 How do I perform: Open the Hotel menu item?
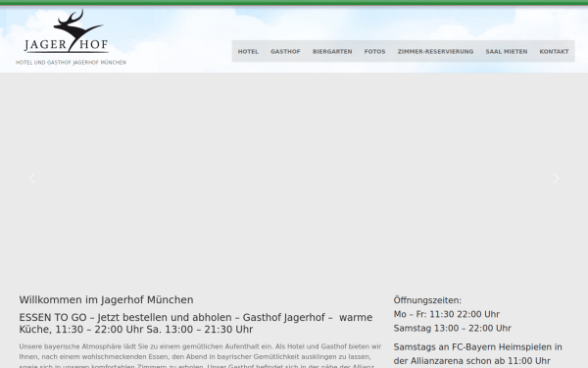248,51
